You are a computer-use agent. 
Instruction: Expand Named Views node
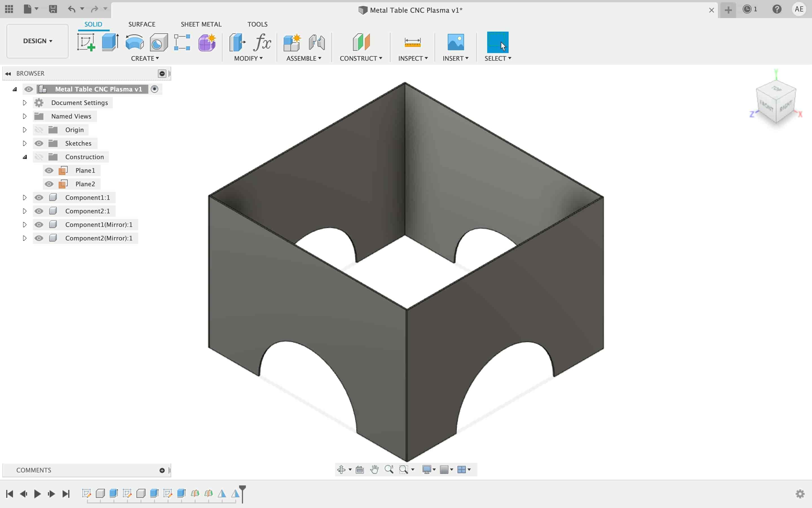pyautogui.click(x=25, y=116)
